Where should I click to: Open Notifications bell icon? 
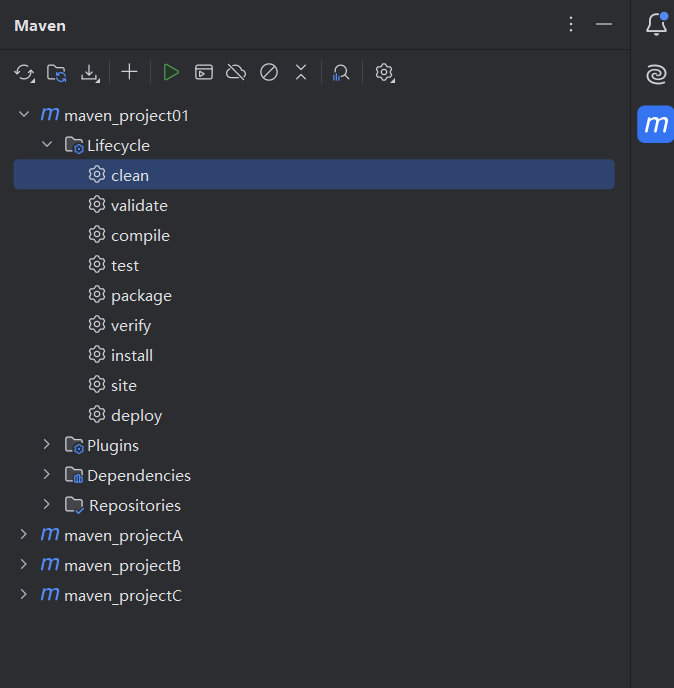point(656,24)
